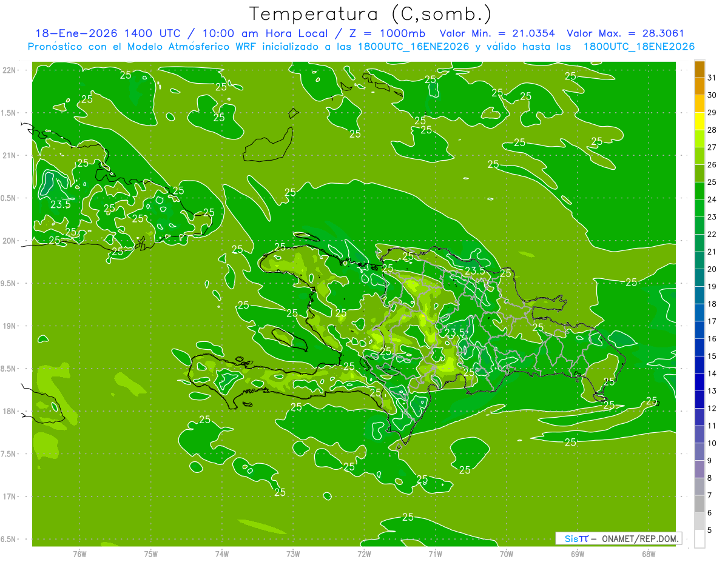Click the "74W" longitude axis label
Screen dimensions: 728x562
(222, 554)
